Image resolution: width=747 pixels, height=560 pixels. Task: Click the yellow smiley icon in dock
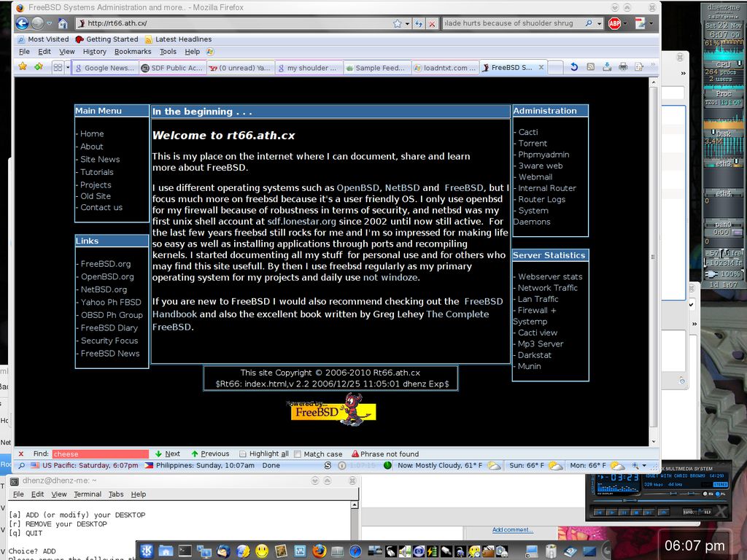[262, 551]
